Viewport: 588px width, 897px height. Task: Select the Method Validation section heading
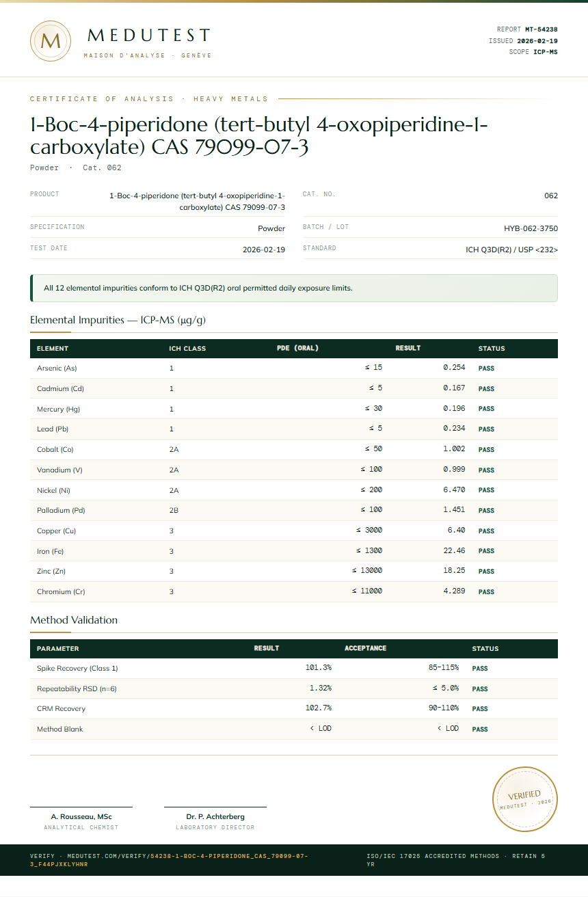point(74,620)
